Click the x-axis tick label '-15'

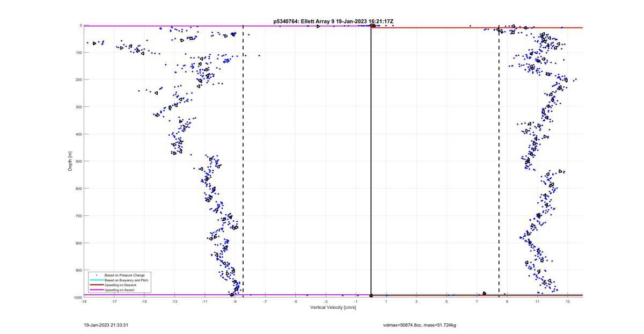click(144, 301)
